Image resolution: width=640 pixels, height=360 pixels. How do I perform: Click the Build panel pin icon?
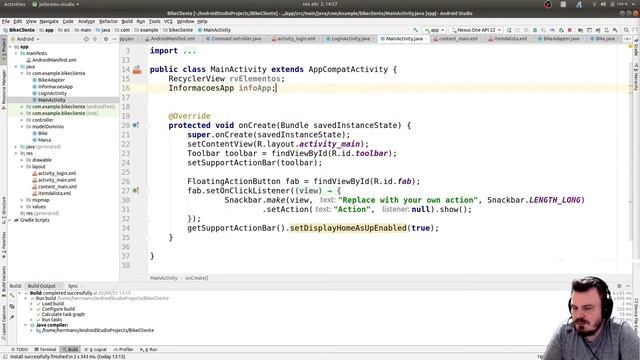(12, 317)
